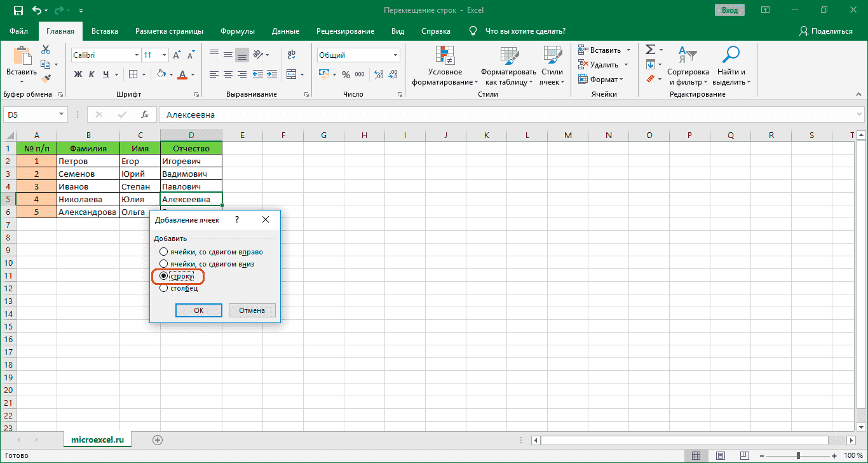Apply bold formatting with the Ж icon
This screenshot has height=463, width=868.
click(78, 74)
